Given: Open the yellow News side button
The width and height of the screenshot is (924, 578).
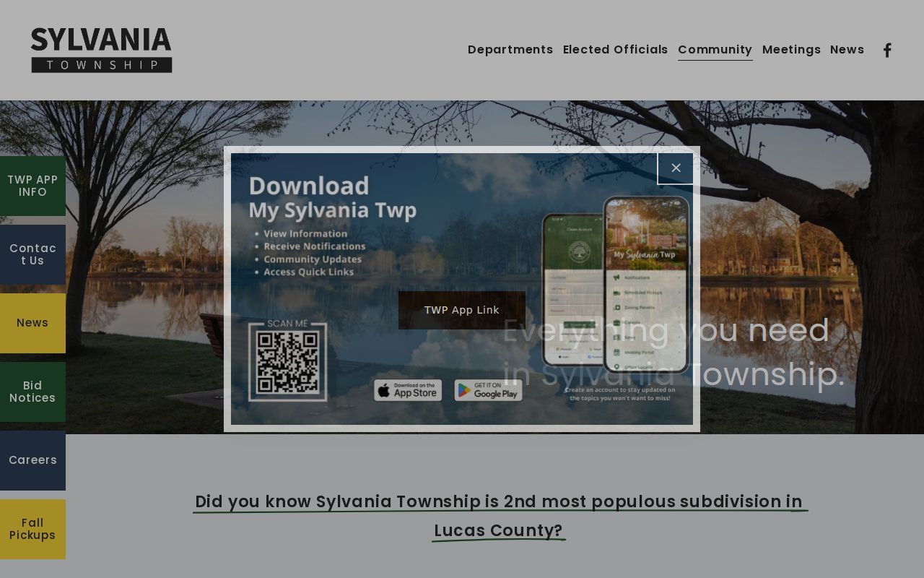Looking at the screenshot, I should click(x=32, y=323).
